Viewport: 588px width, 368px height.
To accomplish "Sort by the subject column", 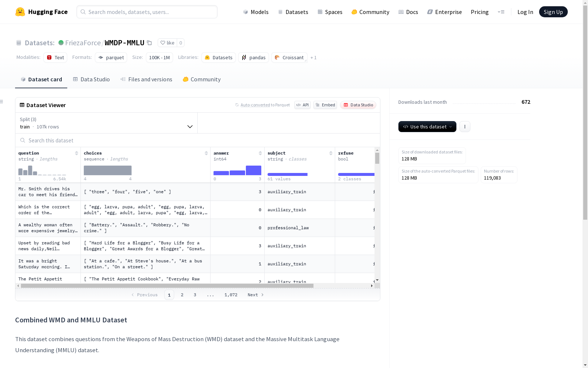I will (x=331, y=153).
